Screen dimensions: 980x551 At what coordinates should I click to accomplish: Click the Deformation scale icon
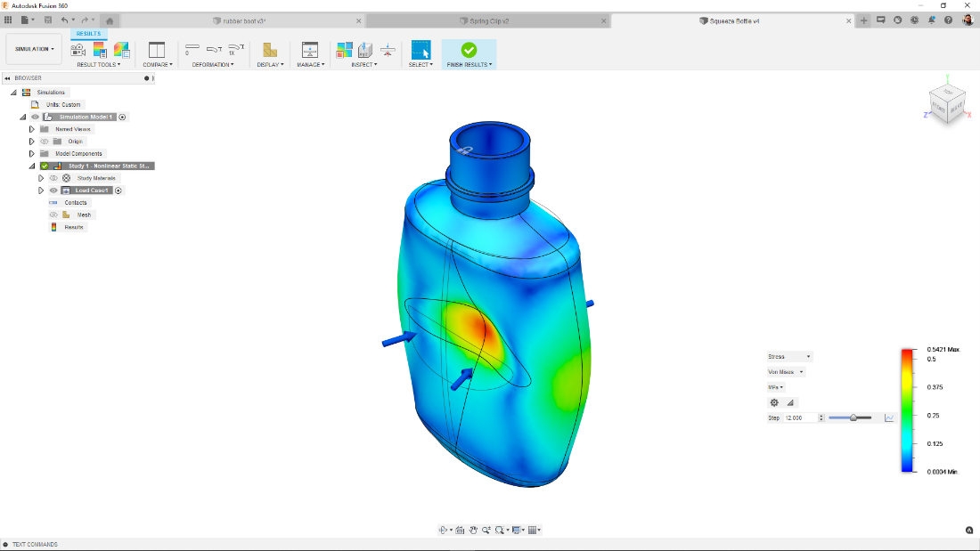tap(235, 48)
